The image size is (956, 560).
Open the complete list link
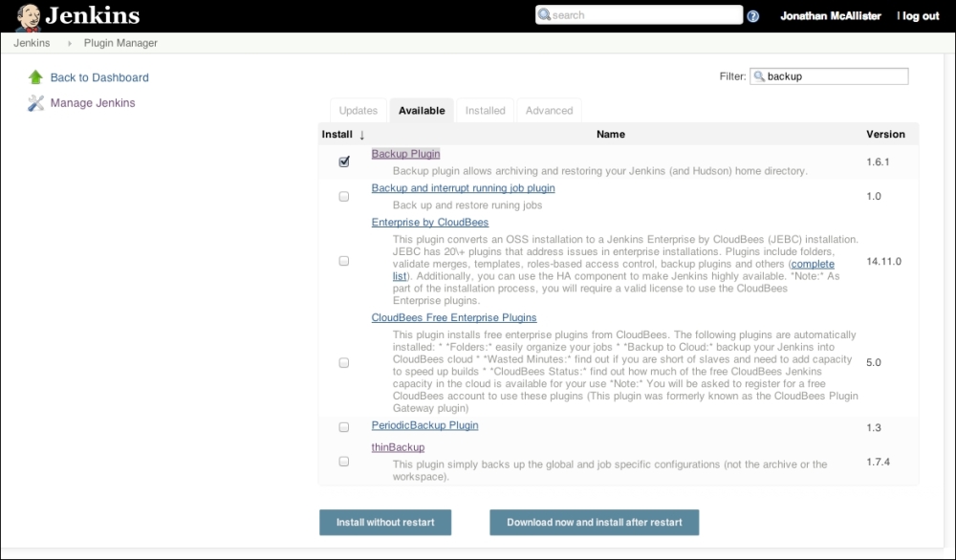point(813,264)
